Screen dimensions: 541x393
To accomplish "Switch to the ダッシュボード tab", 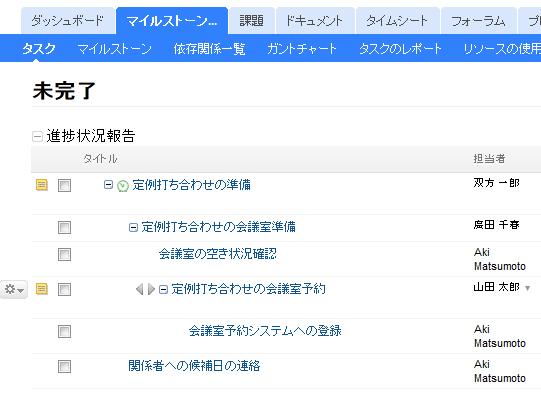I will (68, 21).
